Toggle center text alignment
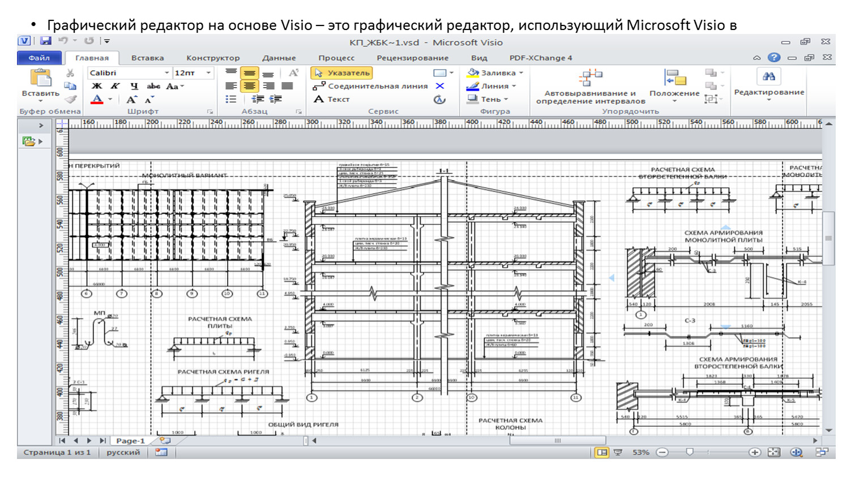Image resolution: width=868 pixels, height=489 pixels. (250, 86)
